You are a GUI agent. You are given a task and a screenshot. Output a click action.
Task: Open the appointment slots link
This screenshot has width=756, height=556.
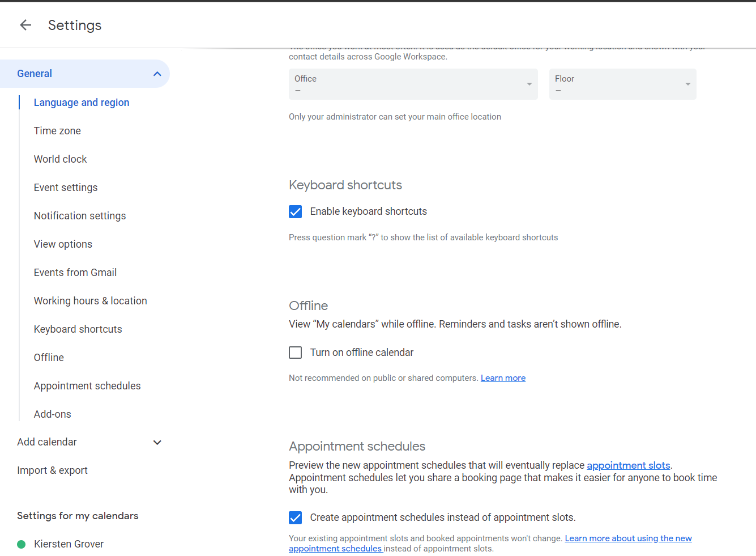click(628, 465)
